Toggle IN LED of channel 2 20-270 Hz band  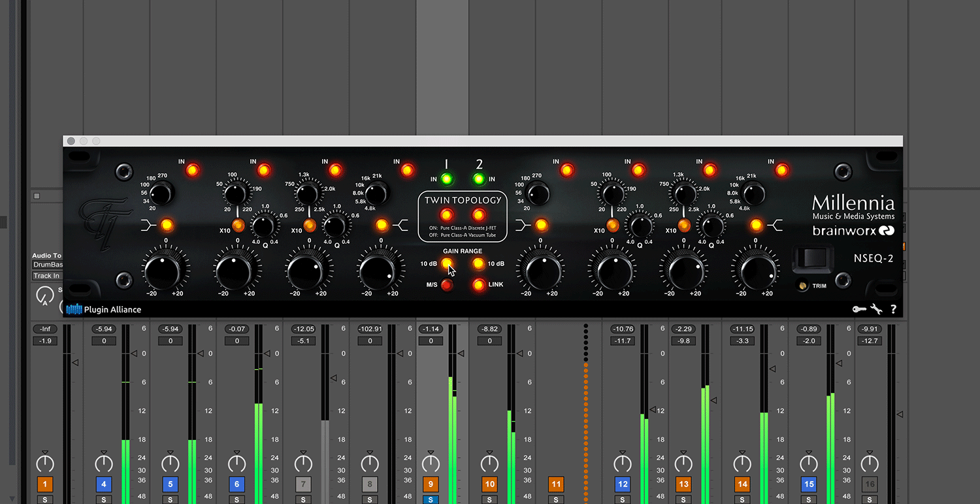coord(567,171)
